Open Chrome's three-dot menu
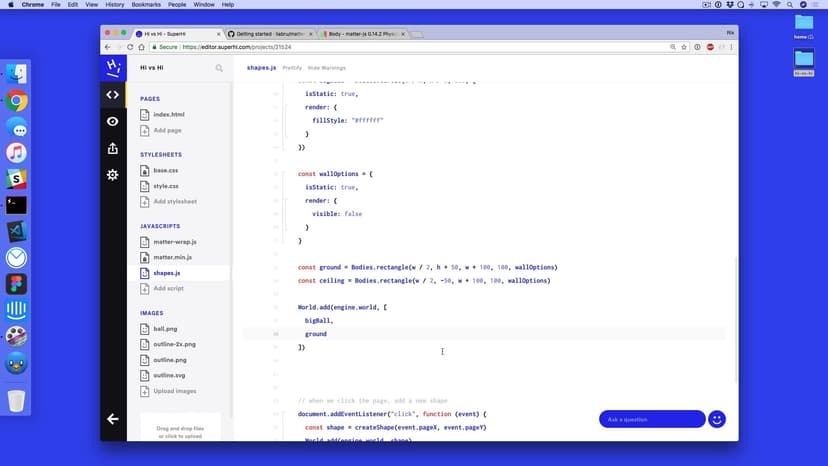This screenshot has height=466, width=828. 730,47
